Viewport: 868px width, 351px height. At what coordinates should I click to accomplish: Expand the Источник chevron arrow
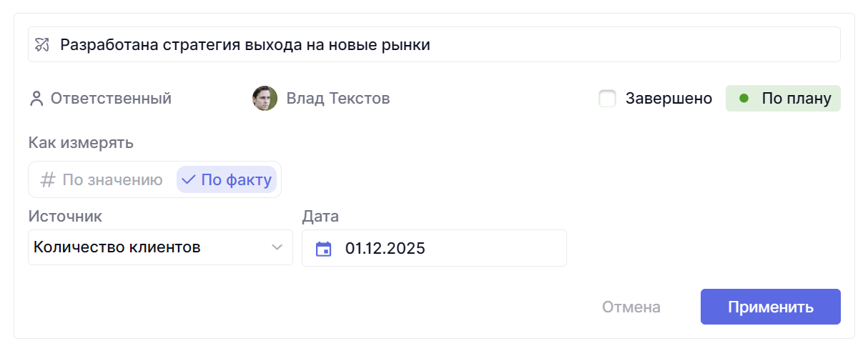[277, 248]
